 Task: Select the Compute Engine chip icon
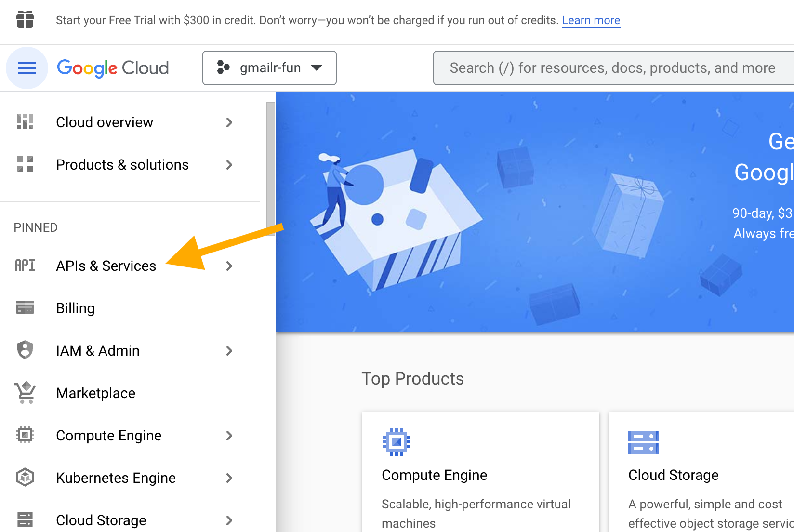(x=25, y=435)
